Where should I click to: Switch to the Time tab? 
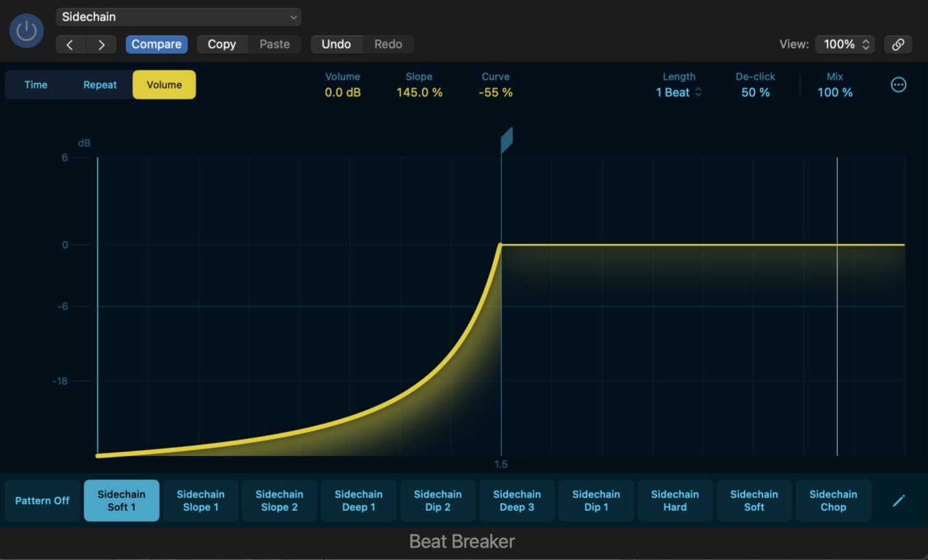(36, 85)
